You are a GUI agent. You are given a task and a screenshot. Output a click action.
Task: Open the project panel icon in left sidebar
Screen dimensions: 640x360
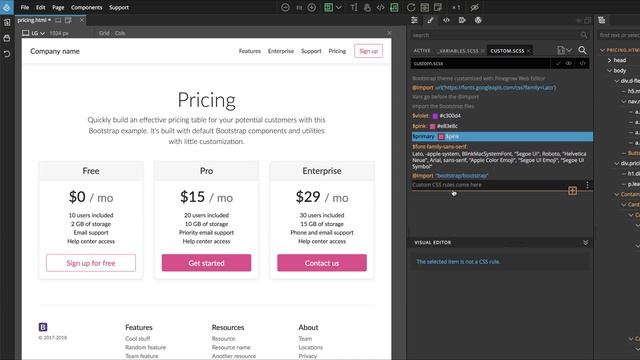click(7, 23)
